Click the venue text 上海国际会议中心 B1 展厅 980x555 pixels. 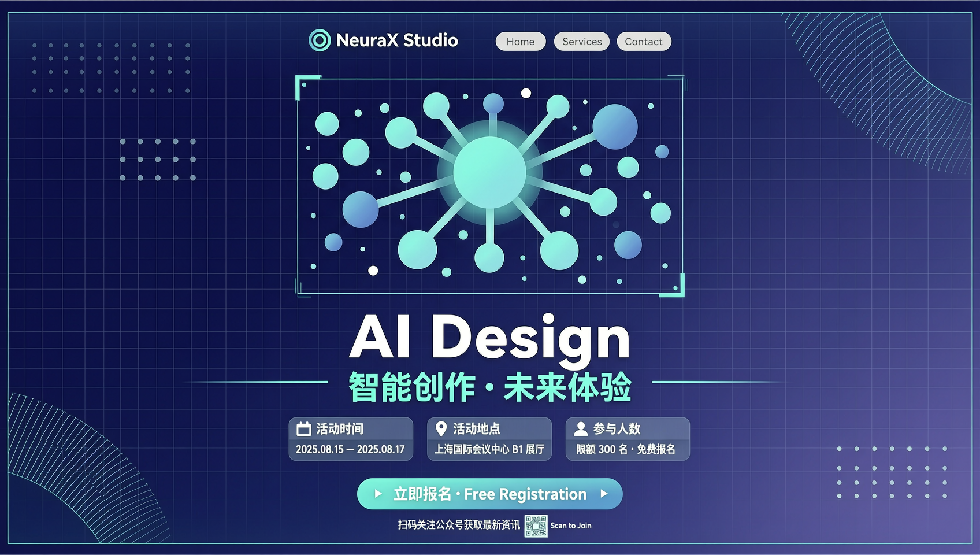[489, 449]
